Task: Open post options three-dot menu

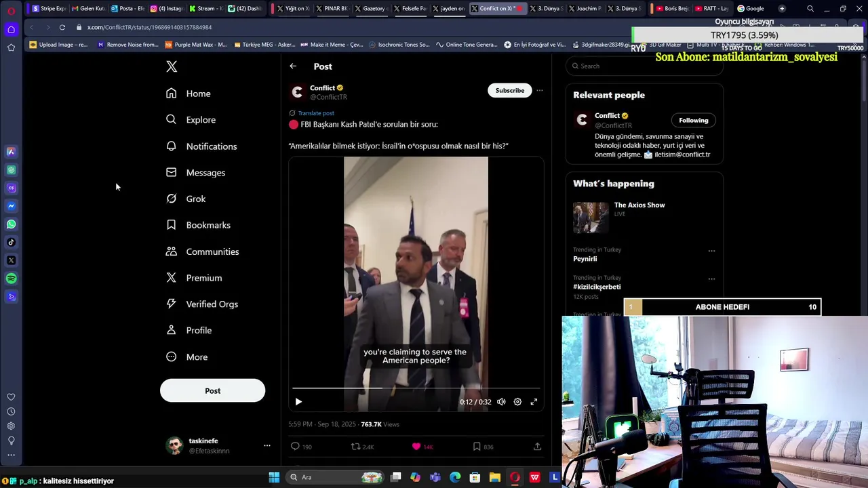Action: [540, 90]
